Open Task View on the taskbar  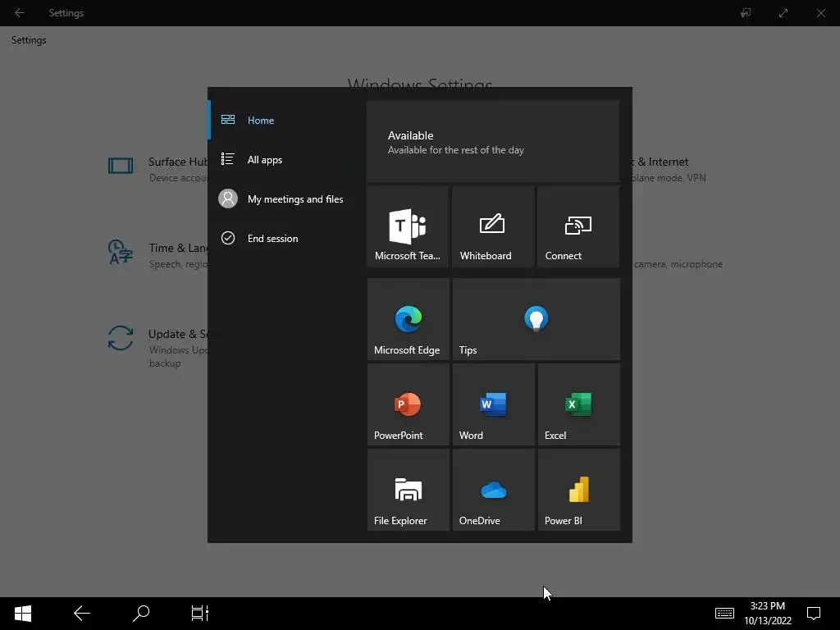pos(200,614)
